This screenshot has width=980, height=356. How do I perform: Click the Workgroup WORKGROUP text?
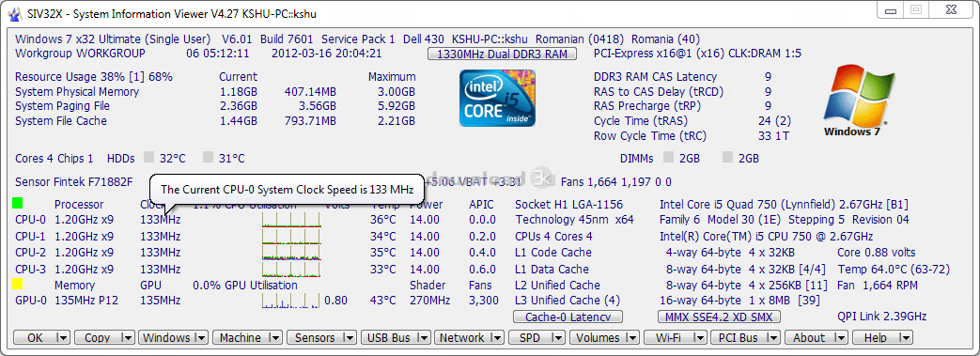coord(80,54)
